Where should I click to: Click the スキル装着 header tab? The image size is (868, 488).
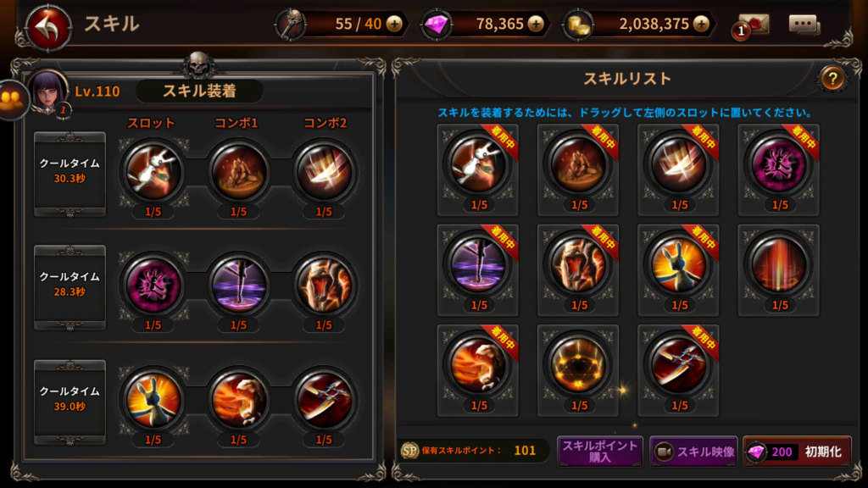pyautogui.click(x=199, y=91)
